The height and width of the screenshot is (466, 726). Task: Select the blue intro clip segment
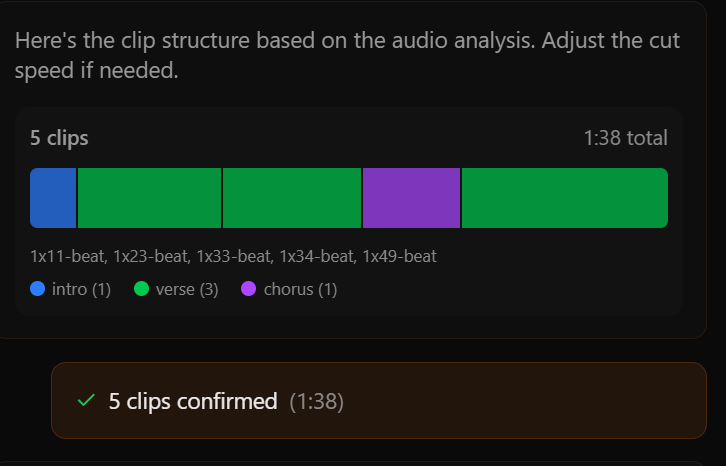coord(53,198)
